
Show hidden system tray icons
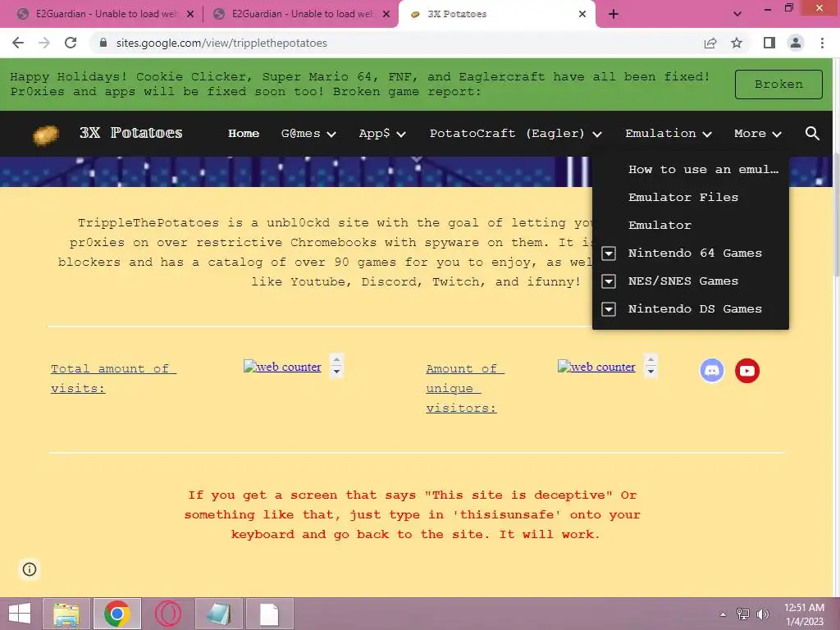(724, 614)
